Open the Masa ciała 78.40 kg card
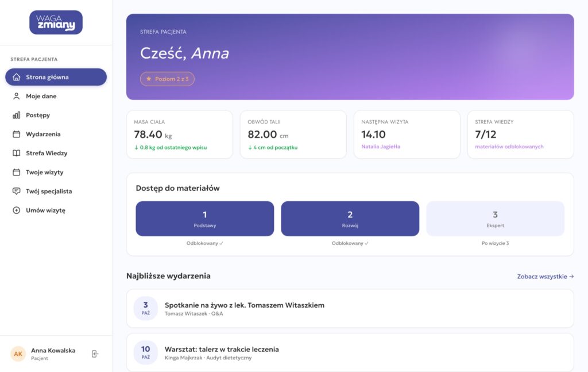The image size is (588, 372). pyautogui.click(x=180, y=135)
